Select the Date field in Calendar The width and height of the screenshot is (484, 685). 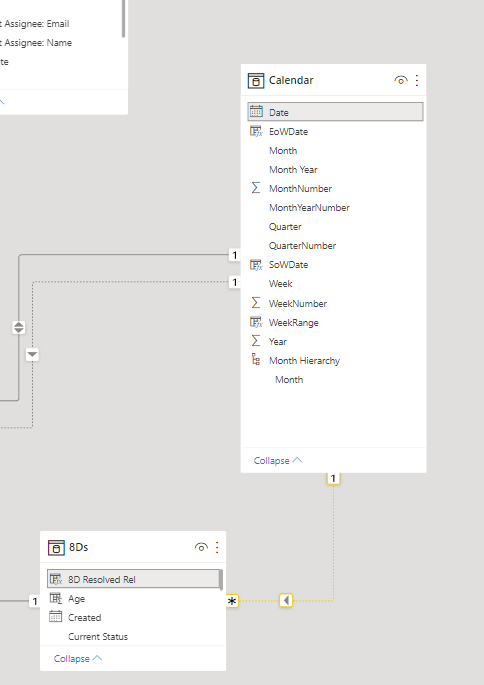[x=335, y=112]
